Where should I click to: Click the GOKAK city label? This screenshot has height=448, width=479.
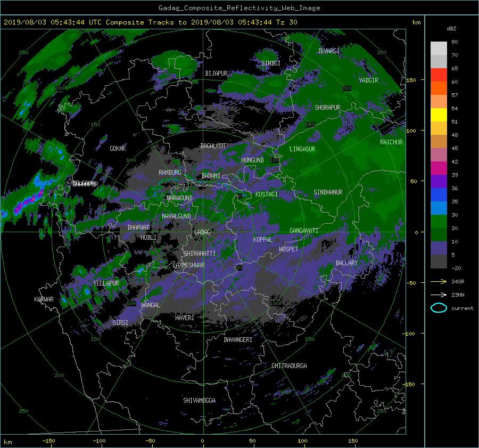pos(118,148)
